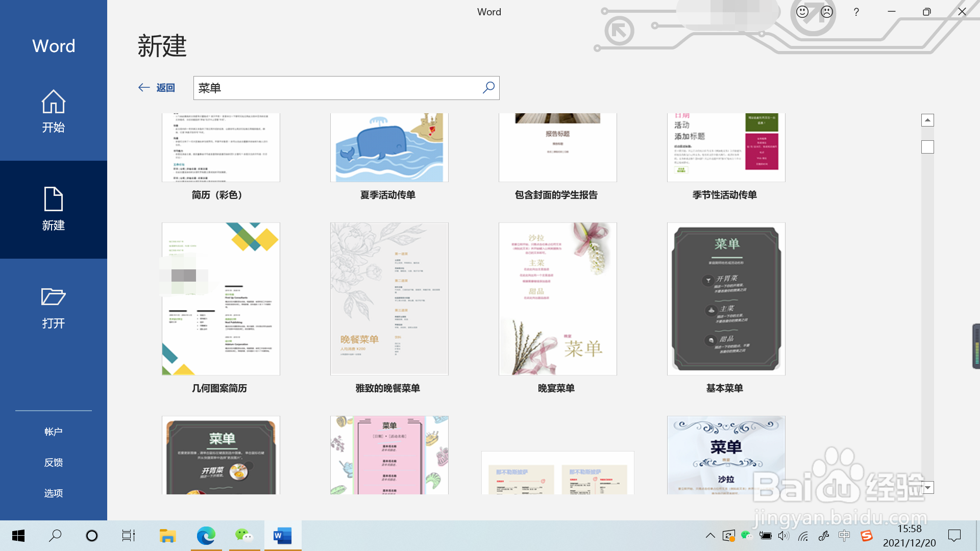Screen dimensions: 980x551
Task: Open help with the question mark icon
Action: pyautogui.click(x=856, y=12)
